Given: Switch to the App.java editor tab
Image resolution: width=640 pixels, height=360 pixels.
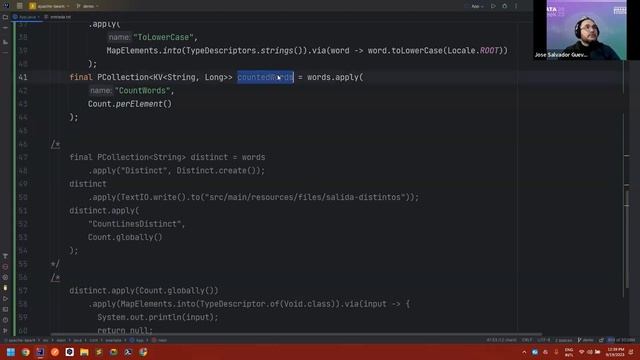Looking at the screenshot, I should click(27, 17).
